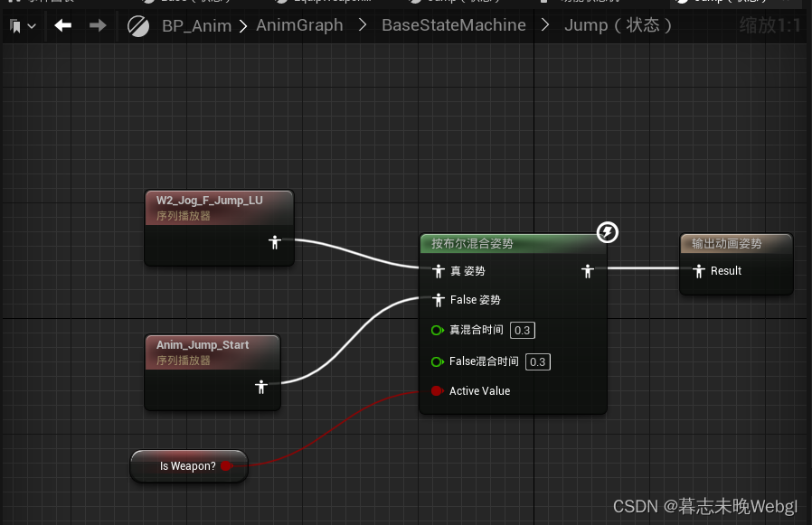The height and width of the screenshot is (525, 812).
Task: Click output pose pin of W2_Jog_F_Jump_LU
Action: 275,242
